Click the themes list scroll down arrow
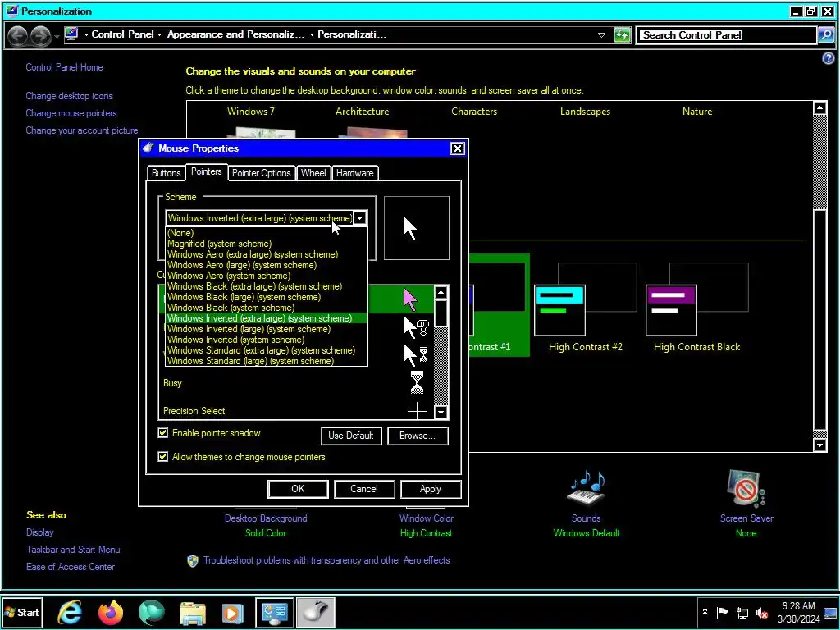 [x=819, y=445]
